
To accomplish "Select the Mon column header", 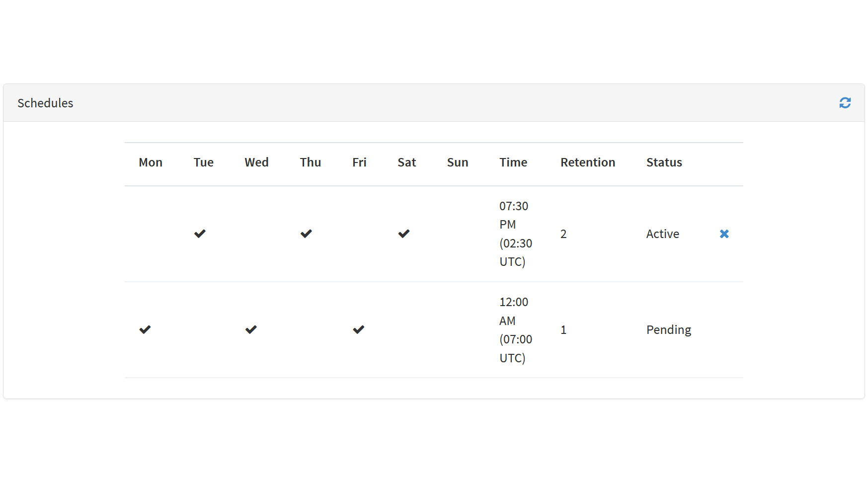I will coord(150,162).
